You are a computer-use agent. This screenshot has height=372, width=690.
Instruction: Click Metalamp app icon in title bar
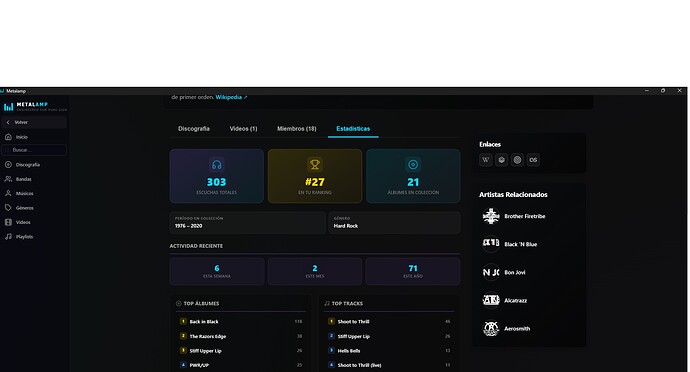(2, 91)
